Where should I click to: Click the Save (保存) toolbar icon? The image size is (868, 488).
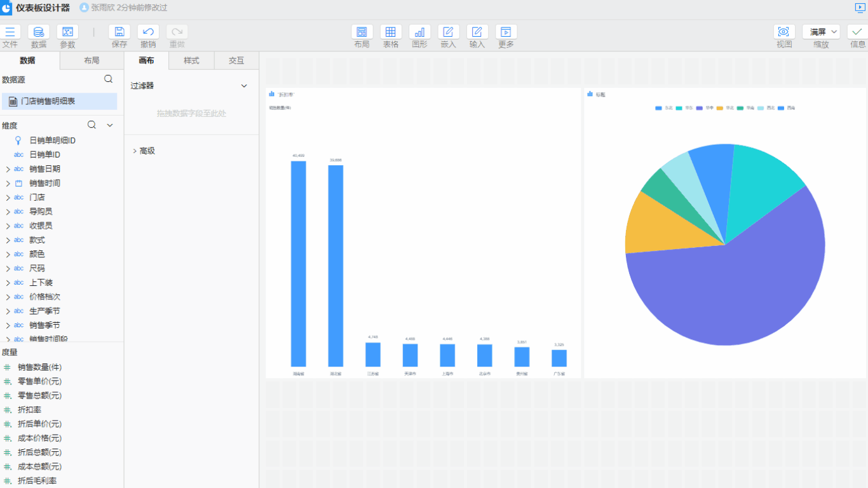tap(119, 32)
